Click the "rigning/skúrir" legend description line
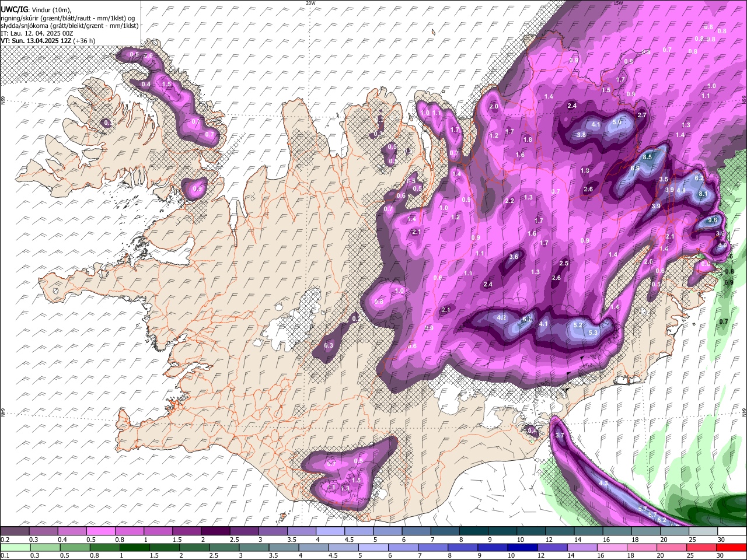The height and width of the screenshot is (560, 747). pos(67,17)
